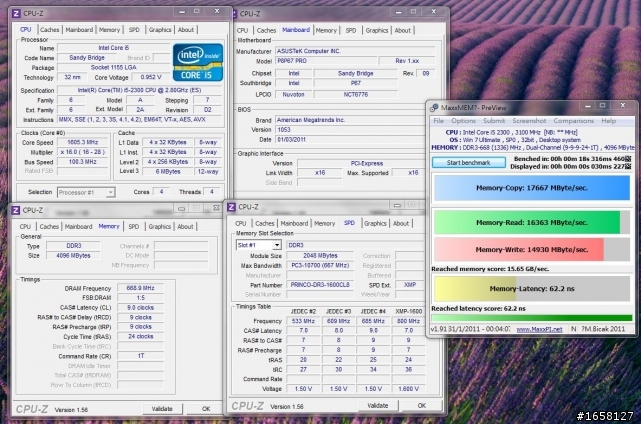Click the Intel Core i5 logo badge
Image resolution: width=641 pixels, height=424 pixels.
coord(198,62)
